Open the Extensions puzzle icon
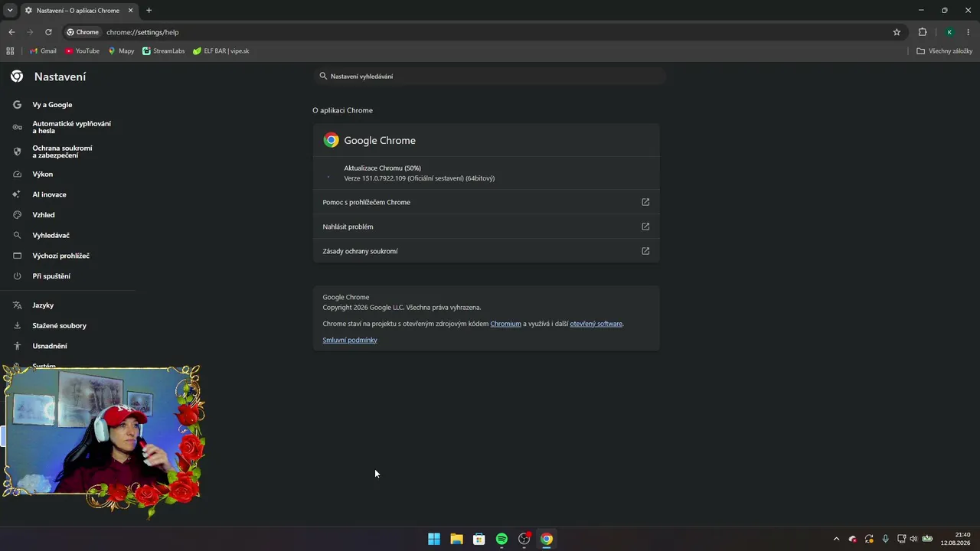This screenshot has height=551, width=980. tap(923, 32)
